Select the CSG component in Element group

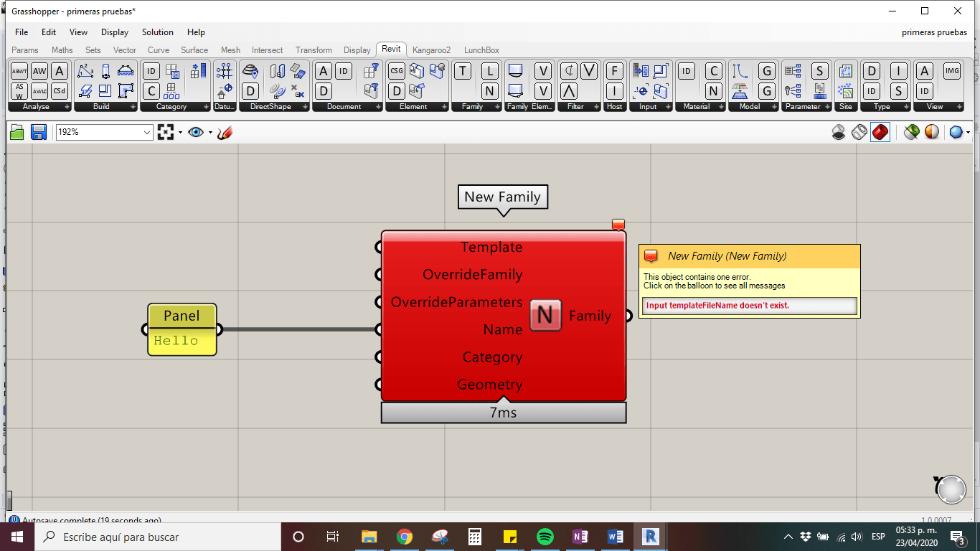pos(397,71)
